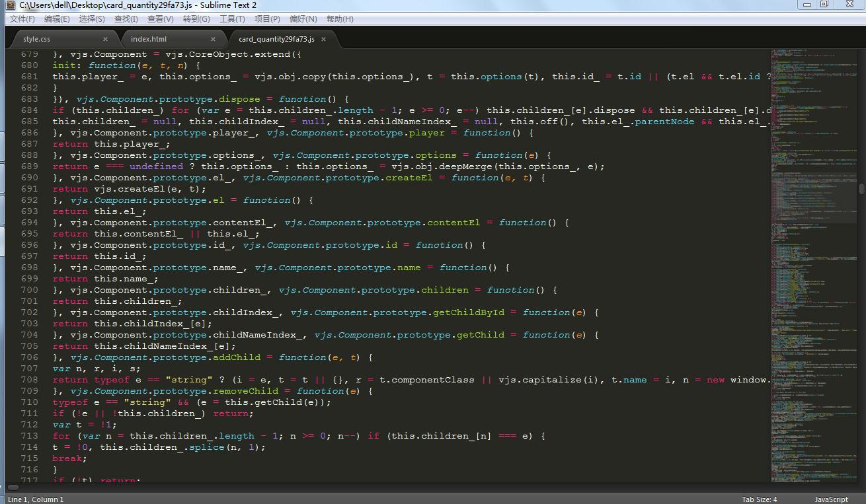Click the Sublime Text title bar icon
866x504 pixels.
(10, 5)
